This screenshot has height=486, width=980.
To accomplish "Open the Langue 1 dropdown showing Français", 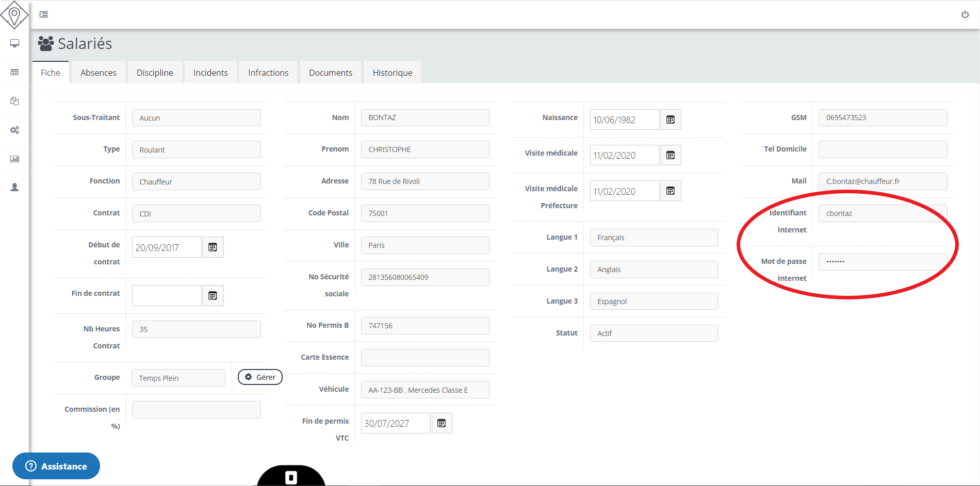I will [x=654, y=237].
